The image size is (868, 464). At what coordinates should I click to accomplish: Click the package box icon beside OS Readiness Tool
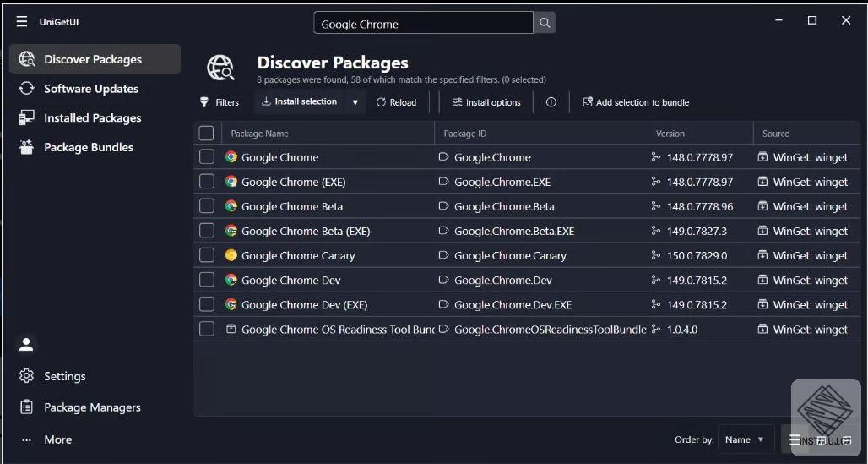[x=231, y=329]
